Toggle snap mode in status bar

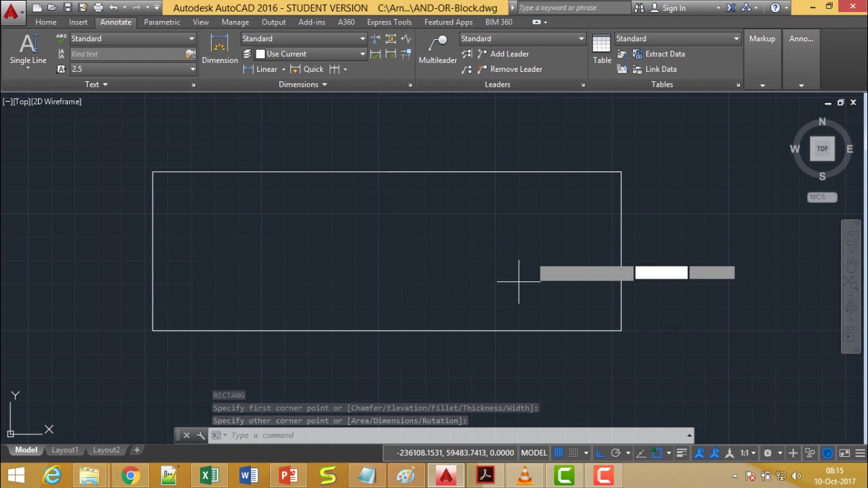[x=574, y=453]
